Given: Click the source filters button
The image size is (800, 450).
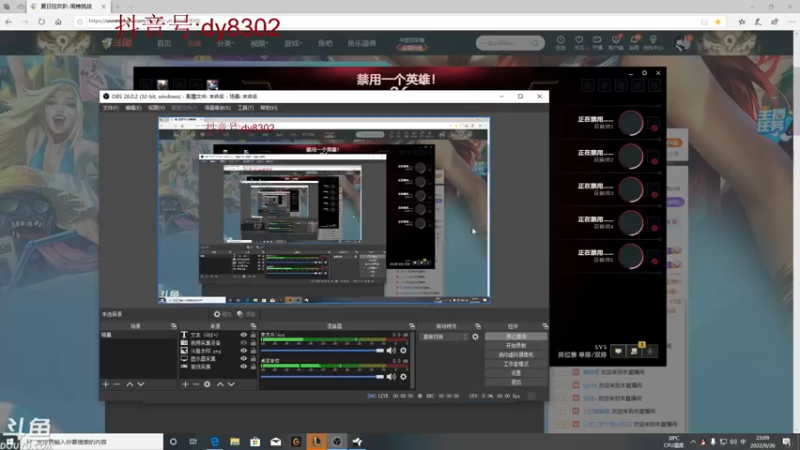Looking at the screenshot, I should (x=246, y=314).
